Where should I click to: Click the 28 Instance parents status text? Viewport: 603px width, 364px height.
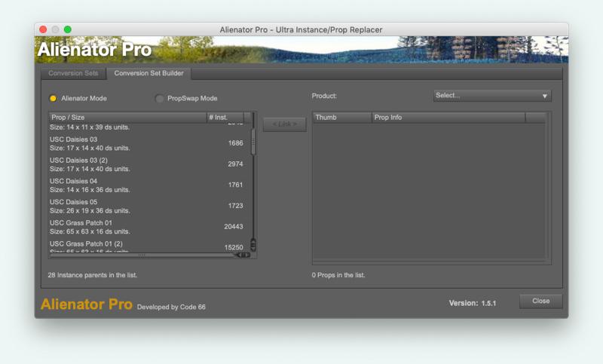click(93, 275)
